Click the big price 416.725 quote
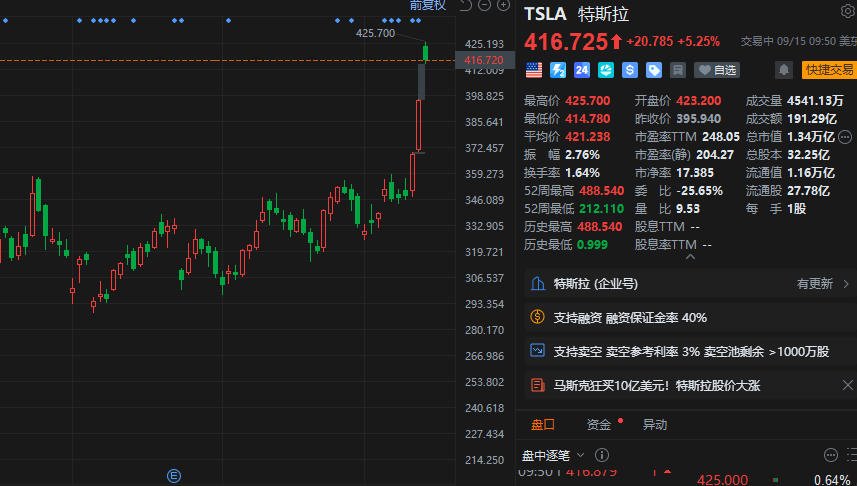 point(566,42)
